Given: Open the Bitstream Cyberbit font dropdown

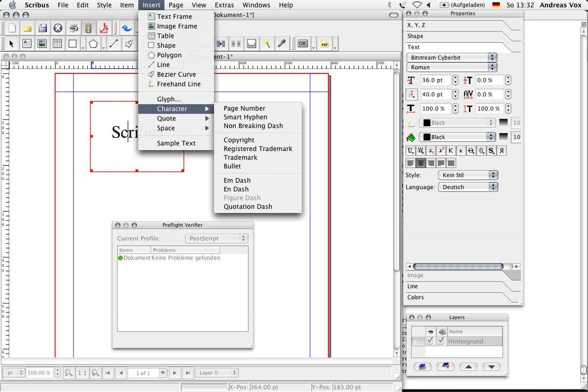Looking at the screenshot, I should 452,57.
